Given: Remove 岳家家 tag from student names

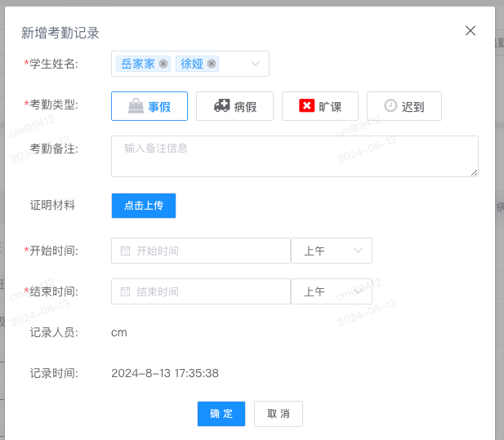Looking at the screenshot, I should [x=163, y=64].
